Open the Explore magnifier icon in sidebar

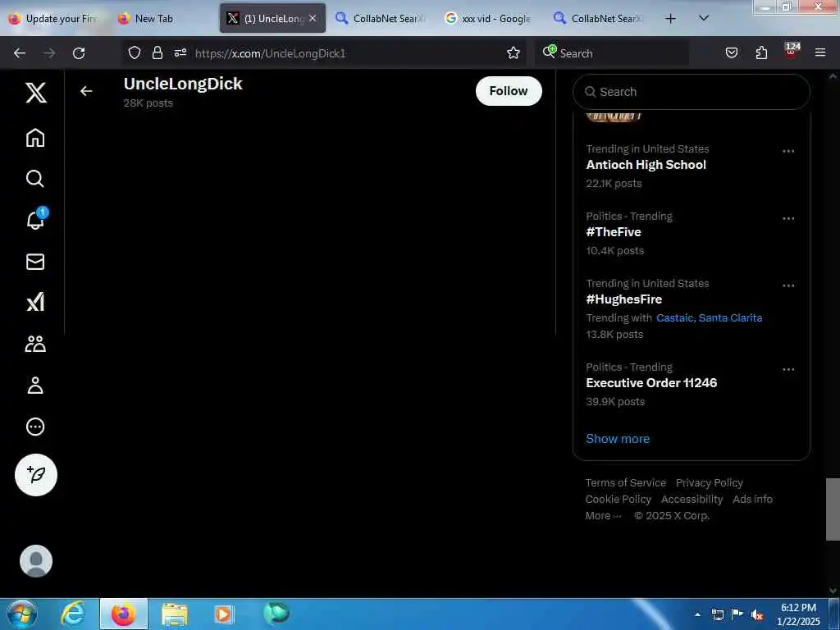(35, 178)
